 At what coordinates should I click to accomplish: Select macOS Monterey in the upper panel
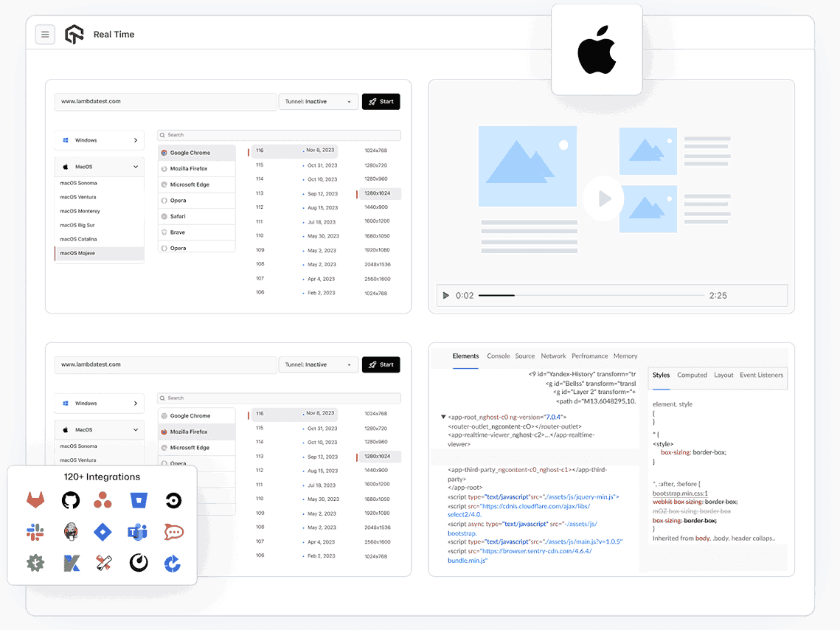[x=99, y=211]
